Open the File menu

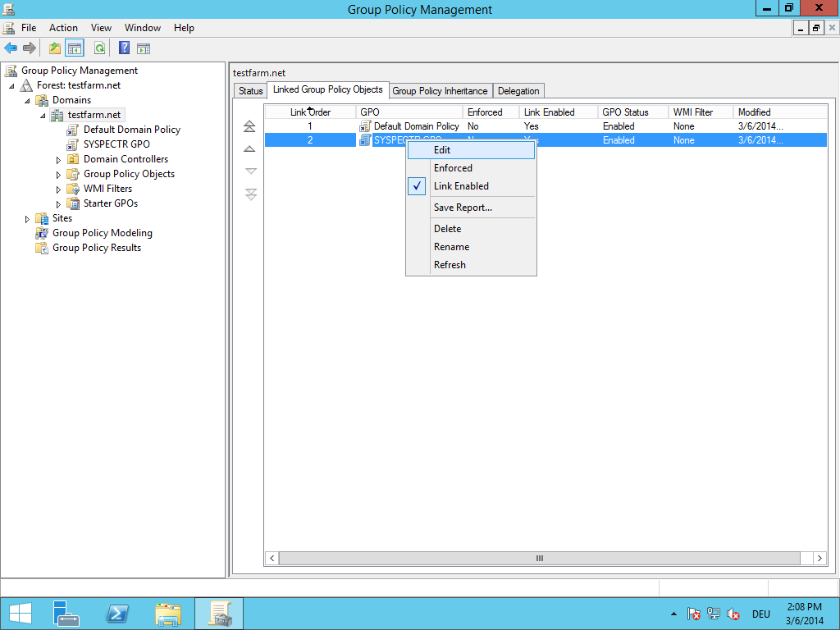coord(29,28)
